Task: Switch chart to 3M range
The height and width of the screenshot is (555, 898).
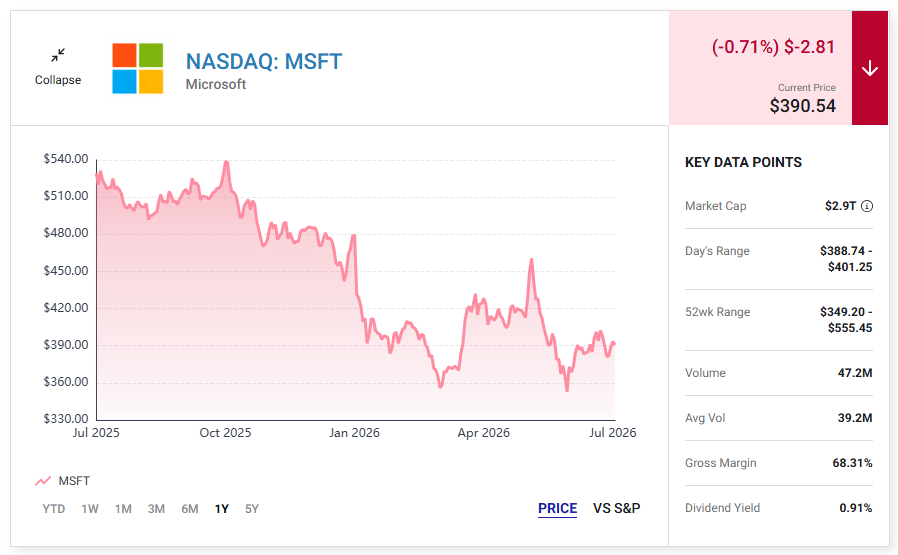Action: click(x=156, y=509)
